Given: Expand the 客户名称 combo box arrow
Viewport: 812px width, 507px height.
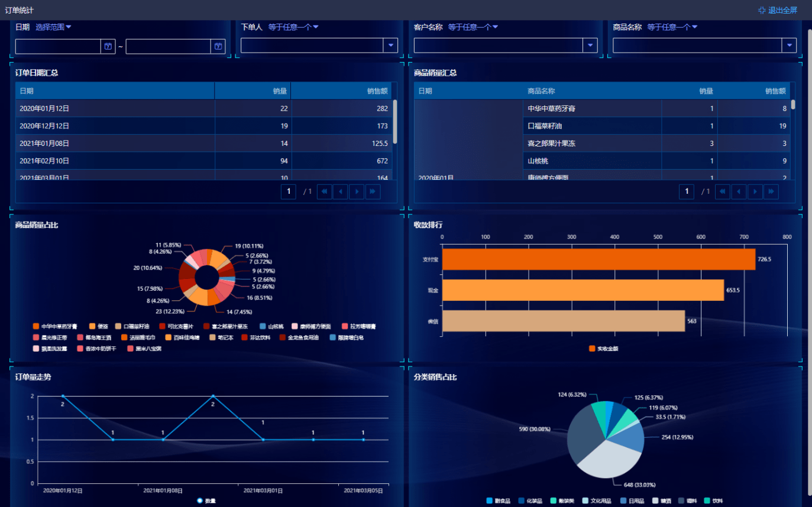Looking at the screenshot, I should (590, 45).
